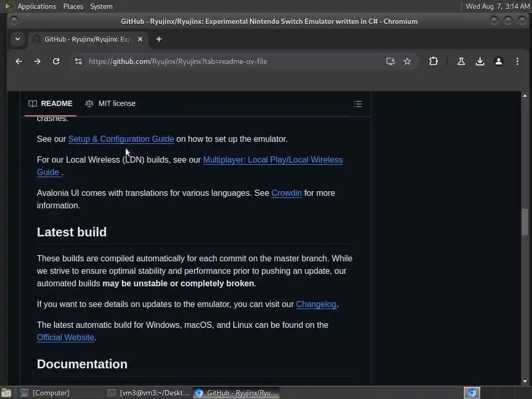
Task: Open the Changelog link
Action: point(316,304)
